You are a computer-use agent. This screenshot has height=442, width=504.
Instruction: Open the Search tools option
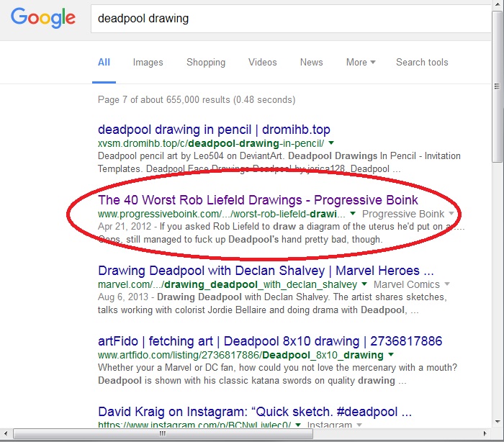click(422, 62)
